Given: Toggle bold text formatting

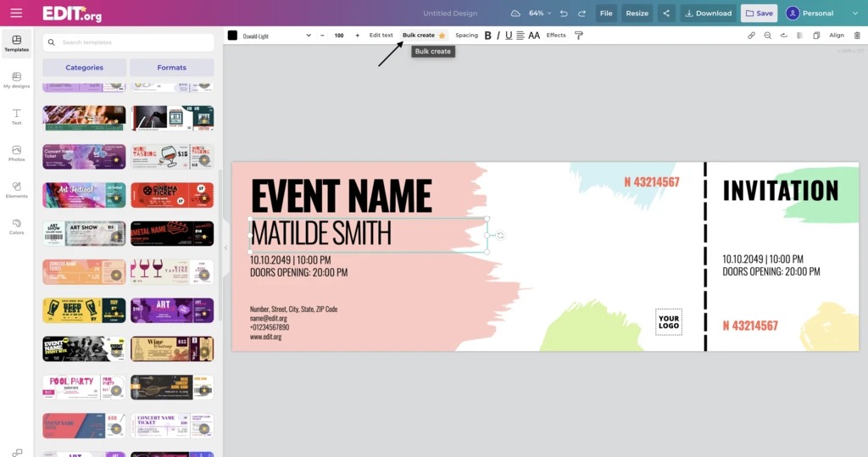Looking at the screenshot, I should [487, 36].
